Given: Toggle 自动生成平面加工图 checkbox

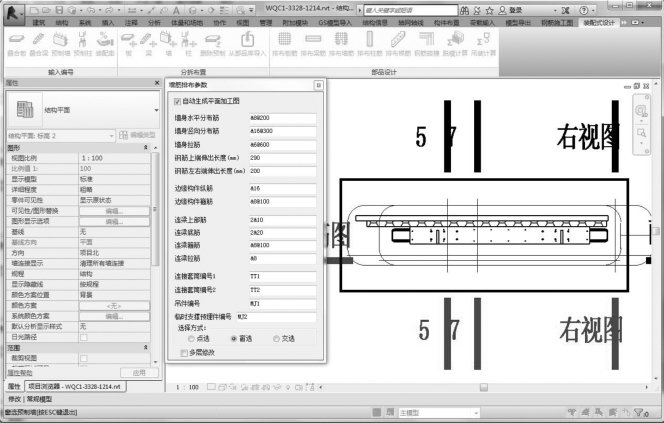Looking at the screenshot, I should [x=178, y=100].
